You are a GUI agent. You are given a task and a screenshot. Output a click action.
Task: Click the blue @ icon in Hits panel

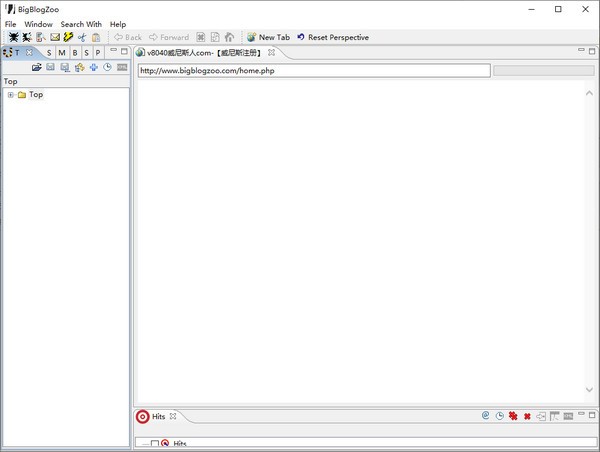click(x=486, y=416)
